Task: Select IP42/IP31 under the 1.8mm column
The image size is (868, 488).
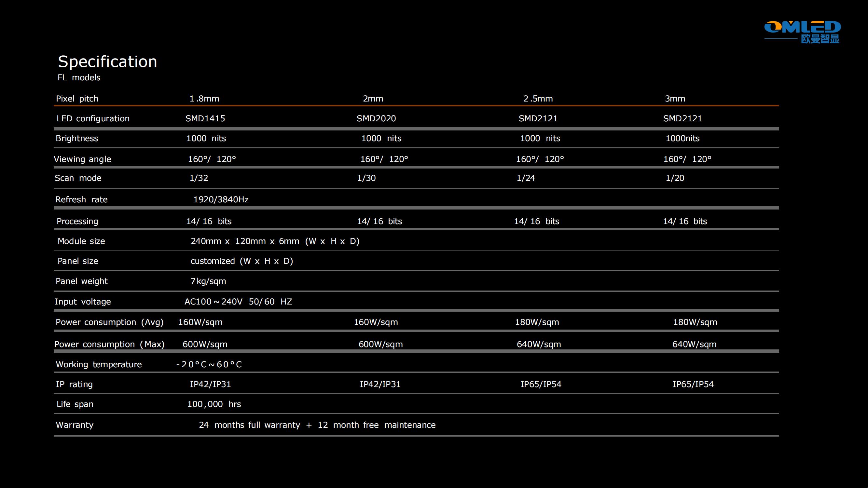Action: pos(211,385)
